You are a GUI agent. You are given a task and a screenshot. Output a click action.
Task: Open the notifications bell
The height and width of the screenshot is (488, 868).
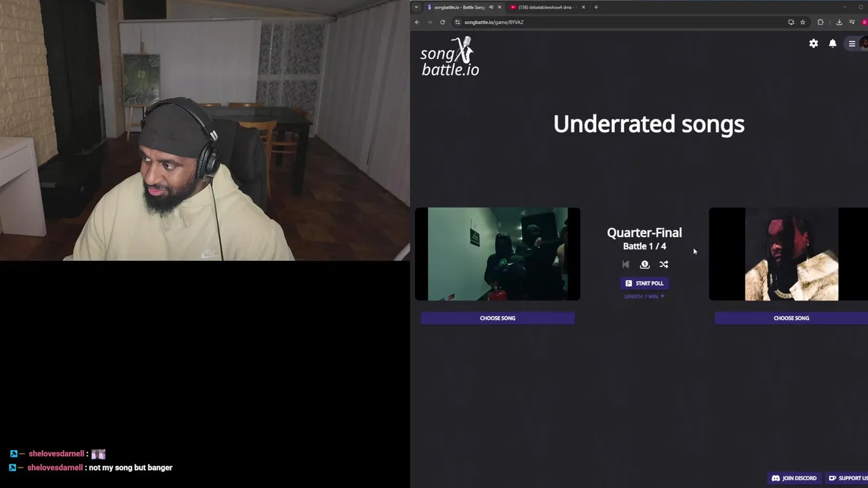833,43
